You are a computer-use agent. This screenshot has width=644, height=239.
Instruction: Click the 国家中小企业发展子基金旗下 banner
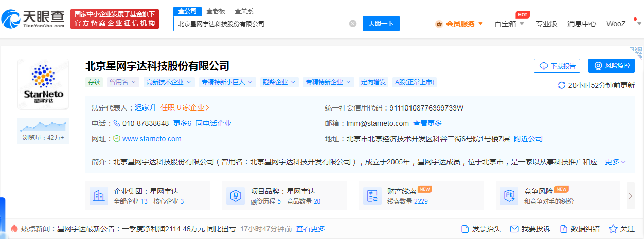click(115, 19)
